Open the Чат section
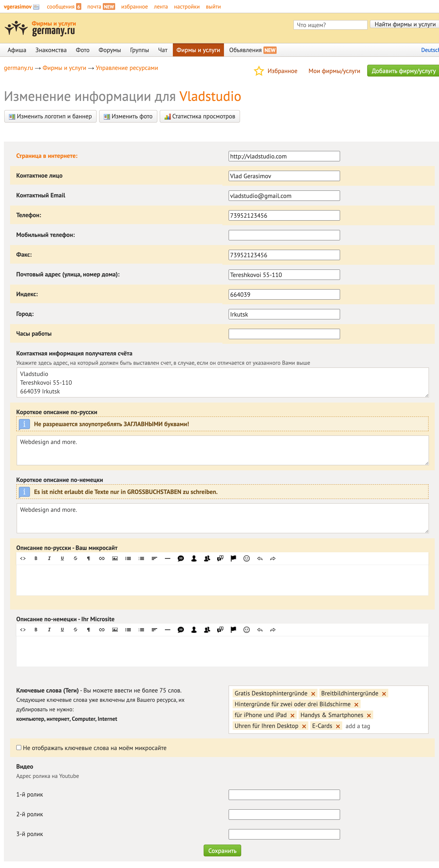This screenshot has height=868, width=439. pyautogui.click(x=163, y=50)
